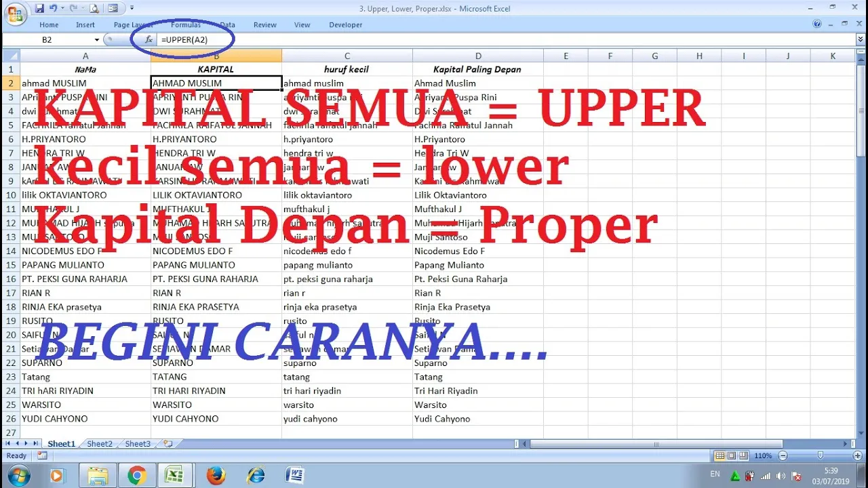Click the zoom slider handle

pos(821,456)
